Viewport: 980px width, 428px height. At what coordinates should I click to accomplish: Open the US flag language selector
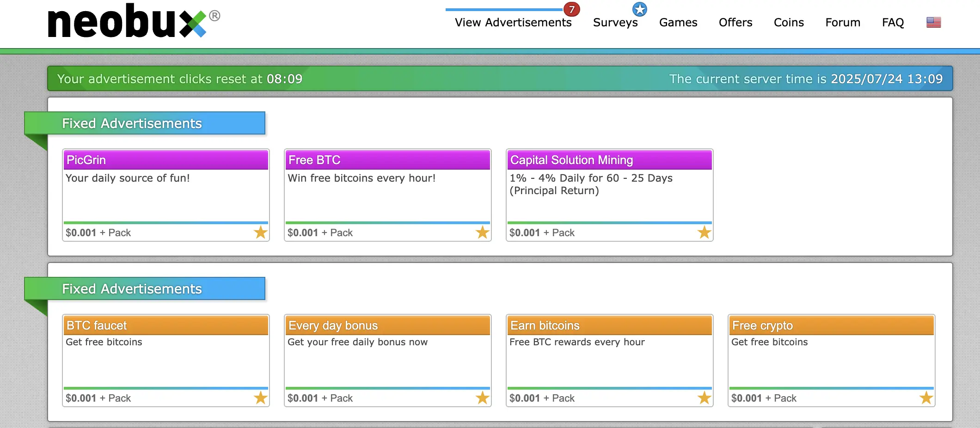[x=933, y=22]
